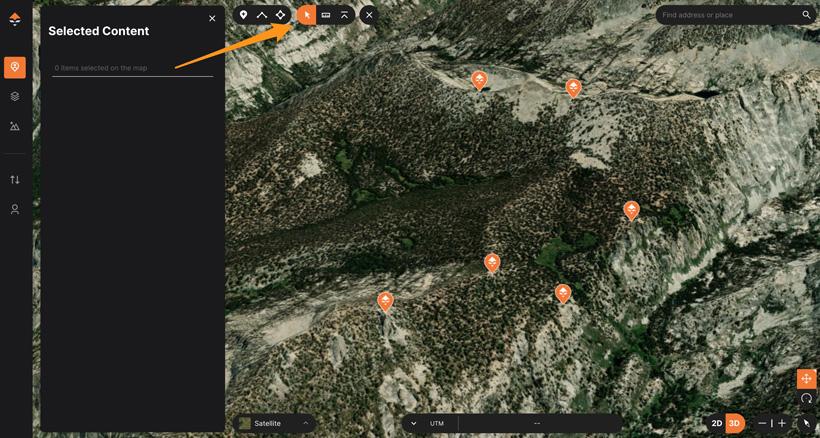
Task: Toggle the 3D view button
Action: pyautogui.click(x=734, y=424)
